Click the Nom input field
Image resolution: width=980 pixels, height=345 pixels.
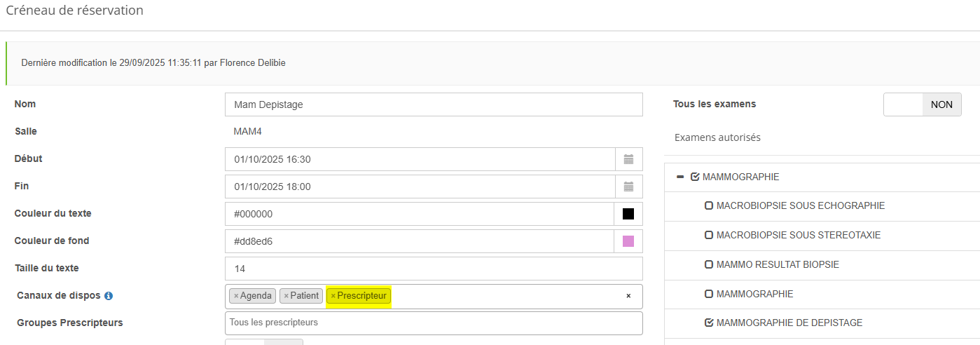tap(434, 104)
